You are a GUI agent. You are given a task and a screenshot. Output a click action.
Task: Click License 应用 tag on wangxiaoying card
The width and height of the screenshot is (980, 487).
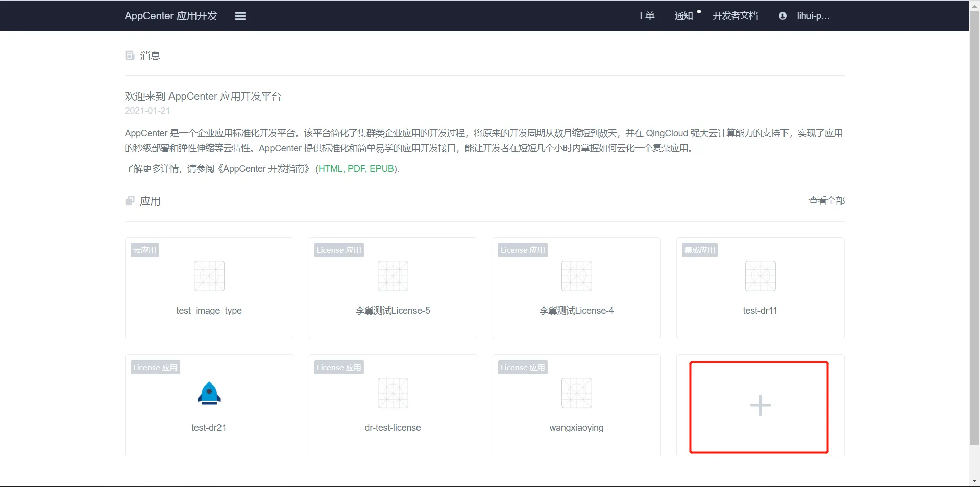pos(523,367)
